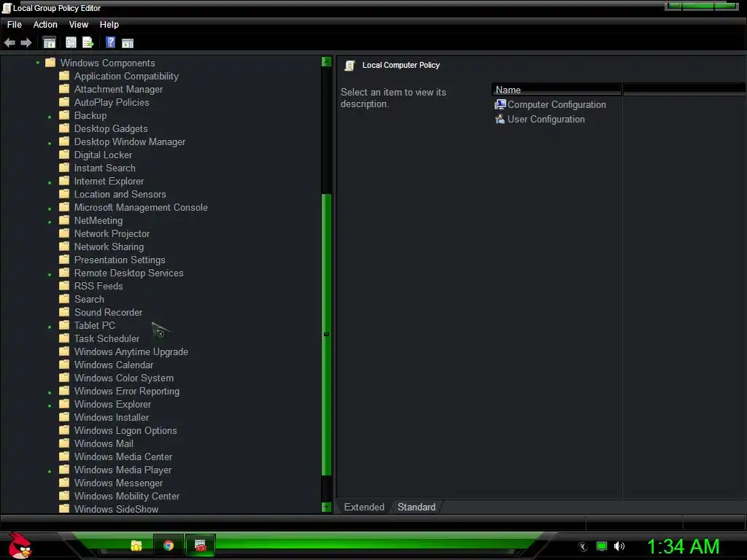
Task: Select Network Sharing in the tree
Action: tap(109, 246)
